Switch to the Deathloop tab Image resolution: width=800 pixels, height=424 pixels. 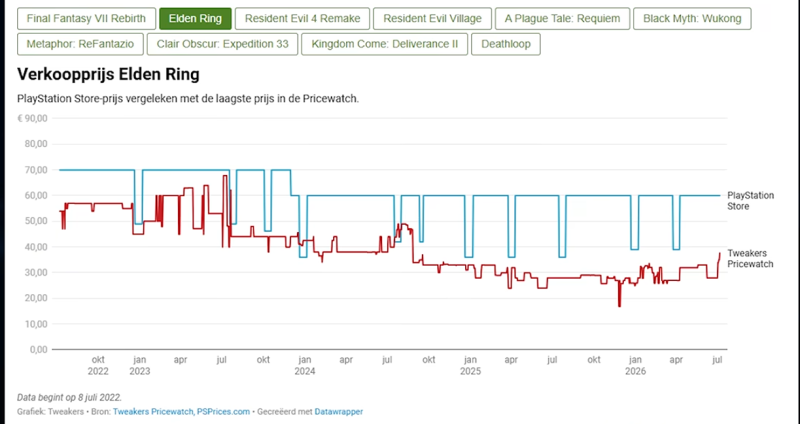506,44
